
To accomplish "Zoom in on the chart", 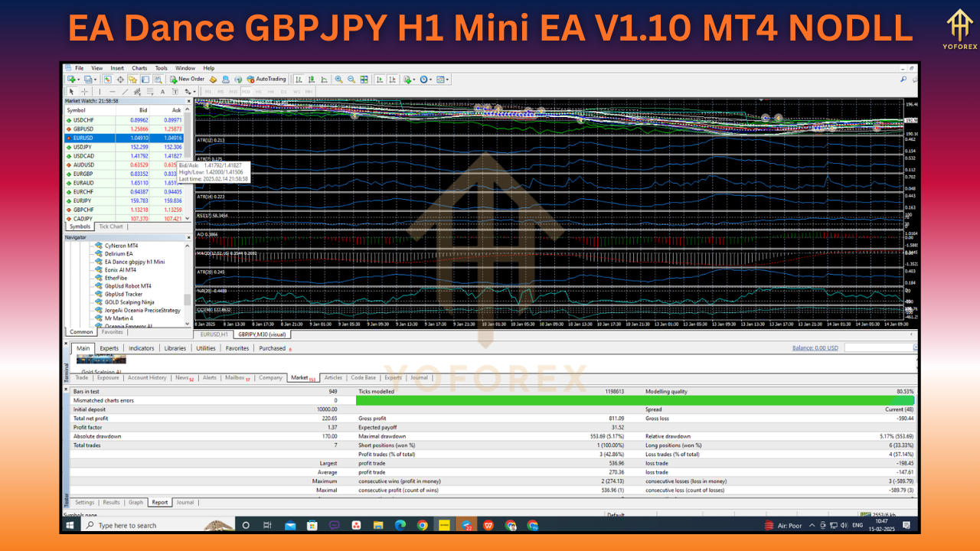I will click(x=338, y=79).
